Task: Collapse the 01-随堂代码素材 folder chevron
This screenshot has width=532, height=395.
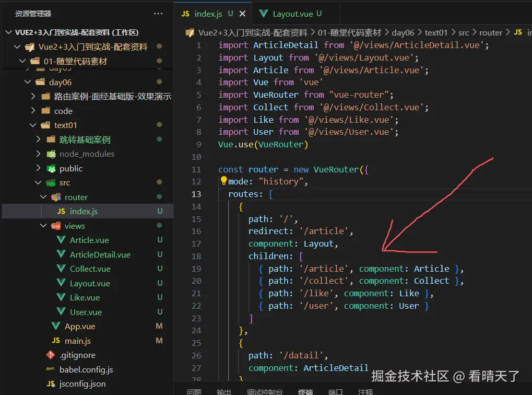Action: click(x=23, y=61)
